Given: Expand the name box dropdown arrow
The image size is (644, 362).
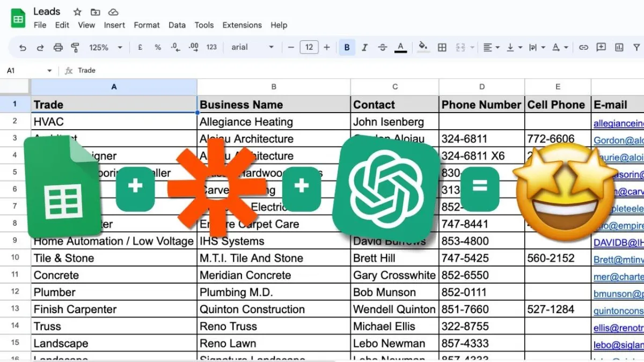Looking at the screenshot, I should [49, 71].
